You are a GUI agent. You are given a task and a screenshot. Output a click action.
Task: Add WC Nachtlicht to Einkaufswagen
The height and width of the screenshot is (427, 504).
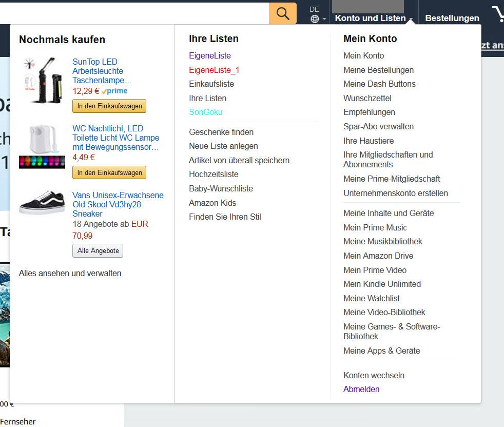tap(109, 172)
